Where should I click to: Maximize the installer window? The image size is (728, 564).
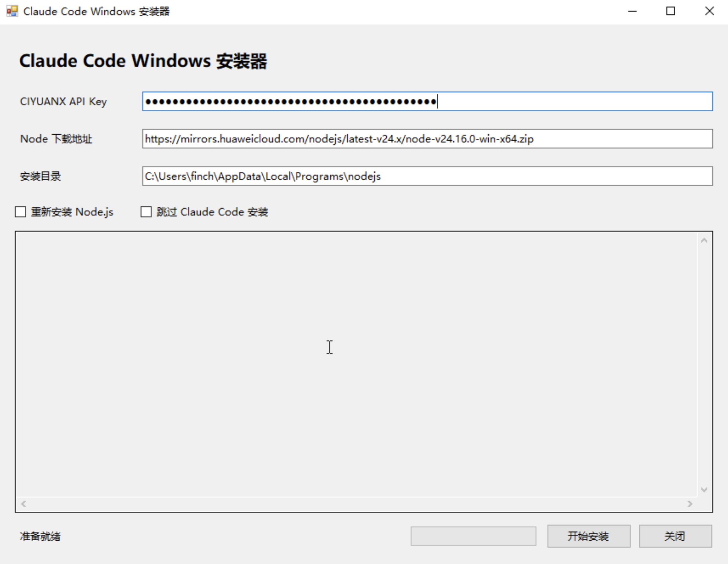tap(670, 11)
